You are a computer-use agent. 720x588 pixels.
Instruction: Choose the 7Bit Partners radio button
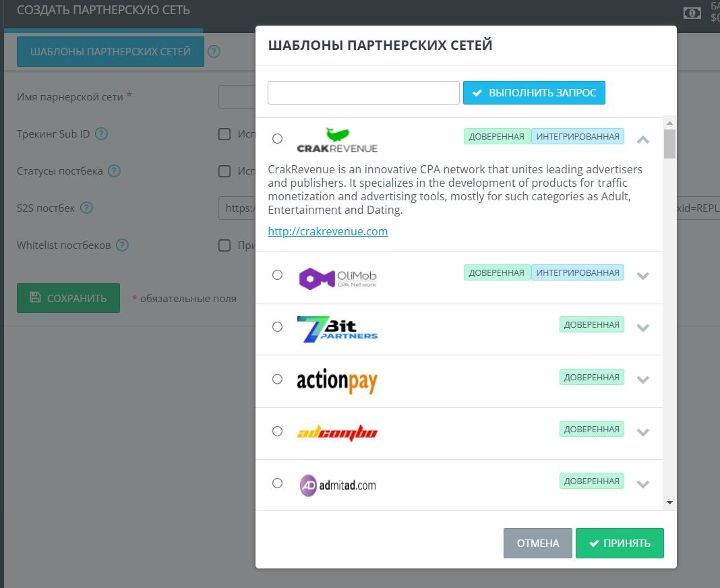click(277, 326)
